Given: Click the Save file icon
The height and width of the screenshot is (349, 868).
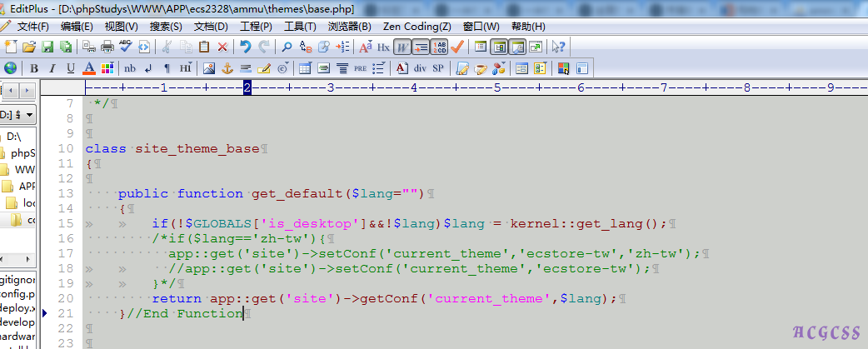Looking at the screenshot, I should [47, 47].
